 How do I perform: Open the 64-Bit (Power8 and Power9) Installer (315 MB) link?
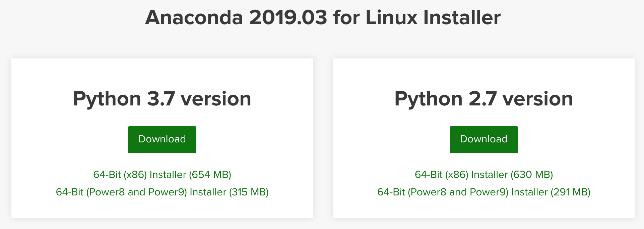(x=162, y=192)
